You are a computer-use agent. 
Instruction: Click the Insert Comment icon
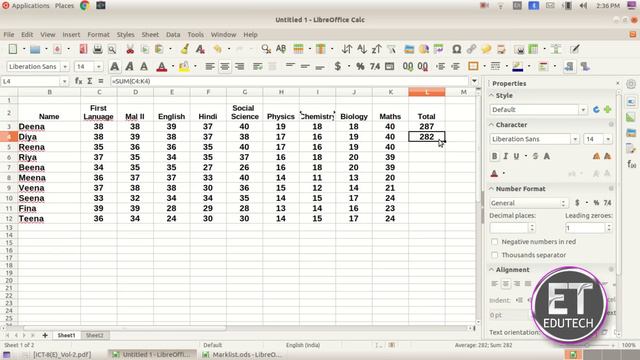point(486,49)
